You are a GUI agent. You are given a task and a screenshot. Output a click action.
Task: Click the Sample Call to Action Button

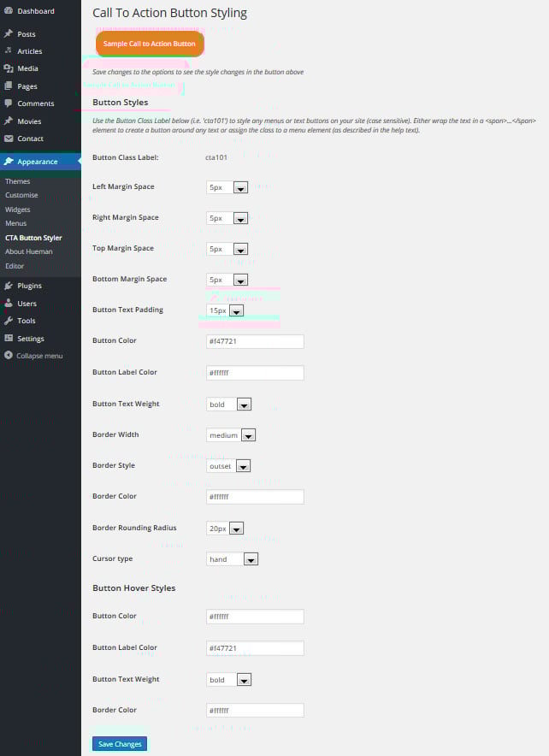(150, 43)
